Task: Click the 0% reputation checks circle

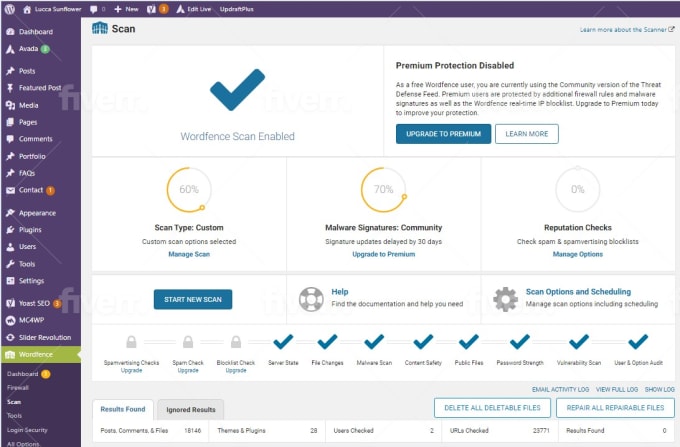Action: [578, 189]
